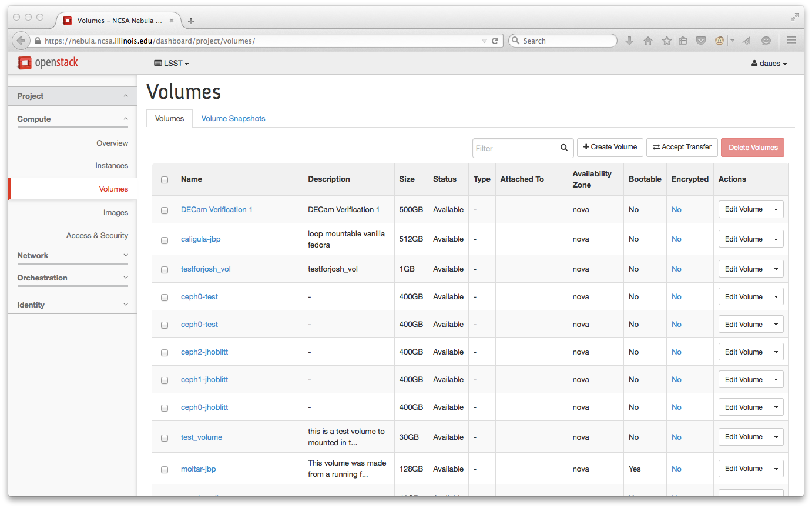812x508 pixels.
Task: Switch to the Volume Snapshots tab
Action: (233, 118)
